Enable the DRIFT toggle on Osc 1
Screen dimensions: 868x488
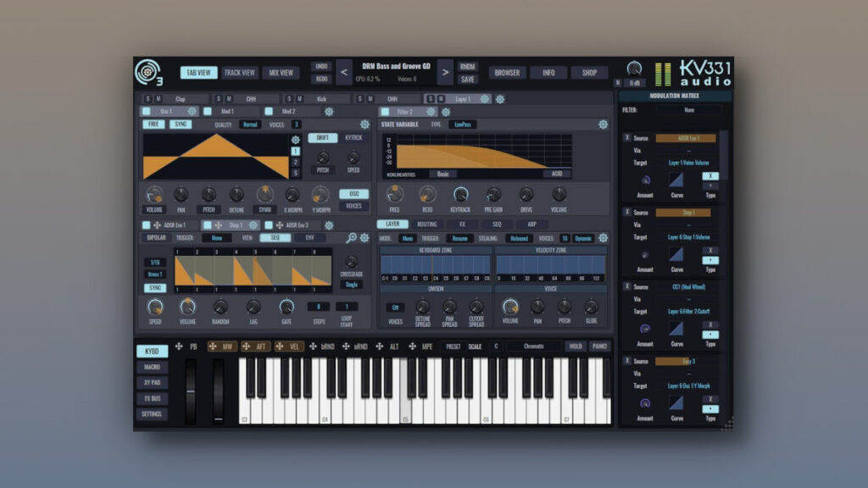tap(323, 138)
